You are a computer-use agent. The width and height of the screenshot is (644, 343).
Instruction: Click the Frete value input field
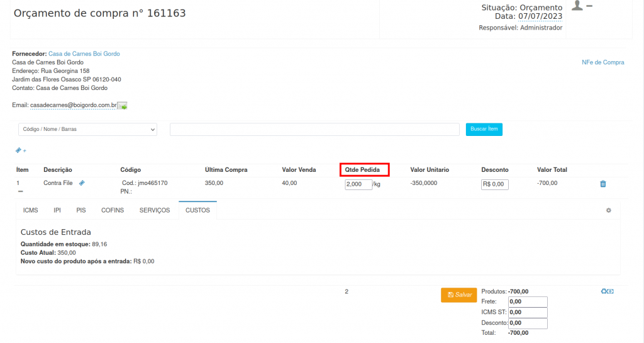[528, 302]
